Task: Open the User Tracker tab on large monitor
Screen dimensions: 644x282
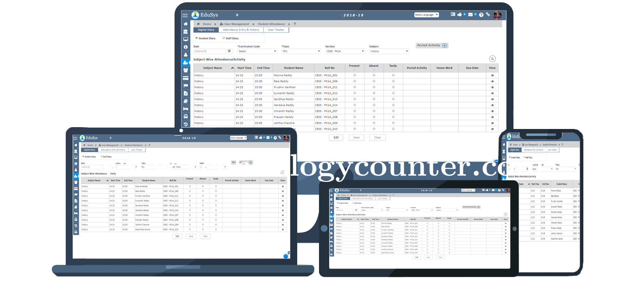Action: click(x=276, y=30)
